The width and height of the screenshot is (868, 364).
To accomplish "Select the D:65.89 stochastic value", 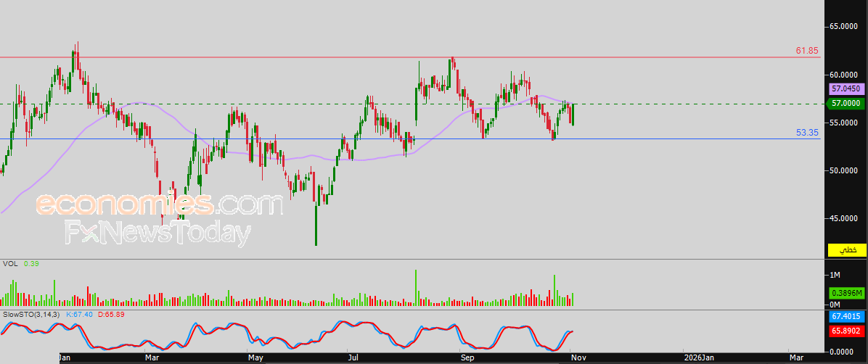I will click(111, 314).
